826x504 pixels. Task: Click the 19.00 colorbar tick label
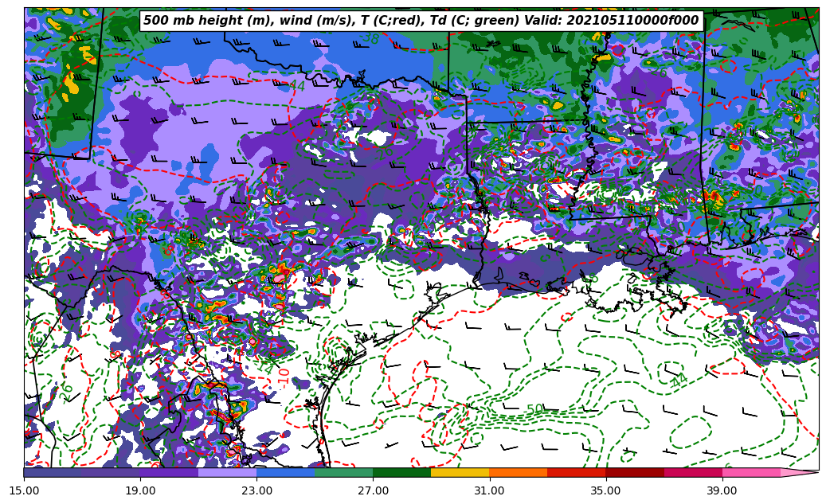140,490
